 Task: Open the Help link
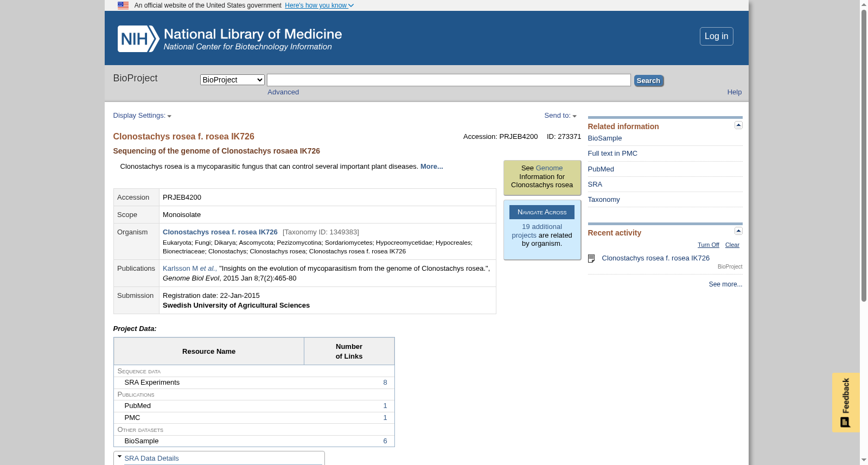(x=734, y=92)
